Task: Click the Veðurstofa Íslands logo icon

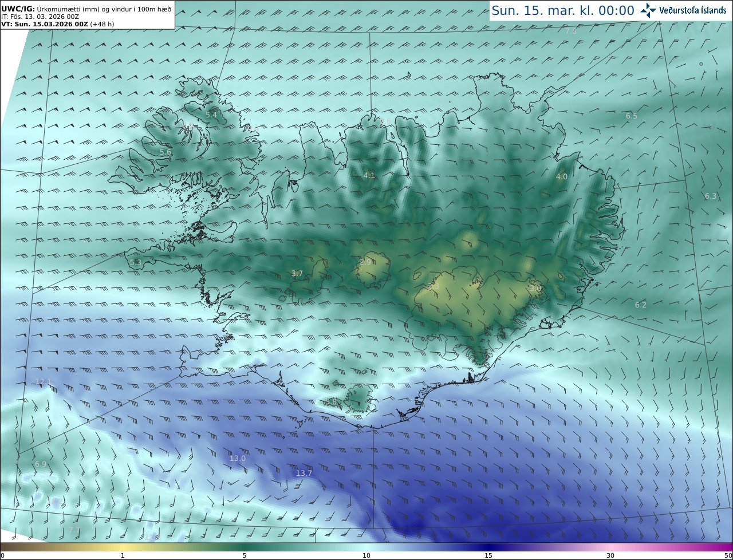Action: click(x=648, y=10)
